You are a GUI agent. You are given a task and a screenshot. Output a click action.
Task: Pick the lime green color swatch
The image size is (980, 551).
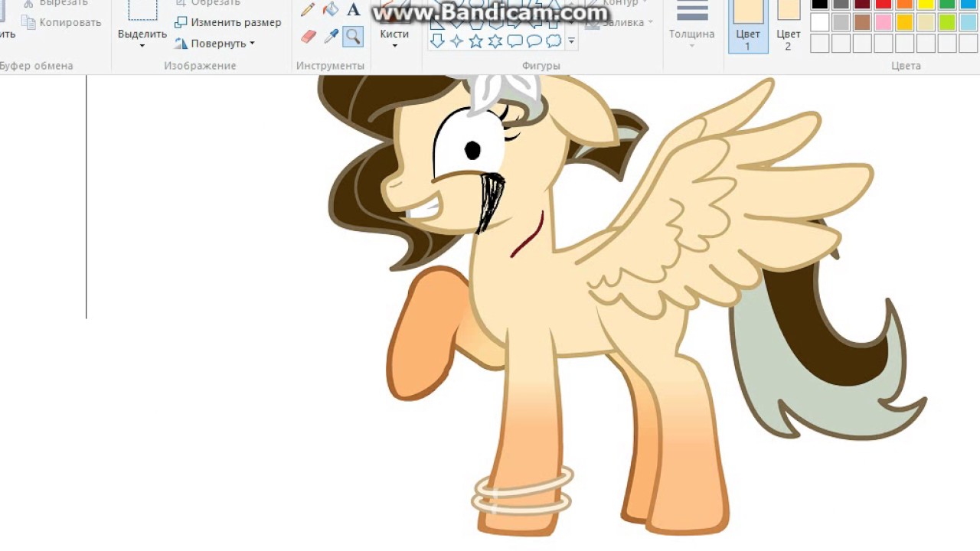pyautogui.click(x=948, y=22)
